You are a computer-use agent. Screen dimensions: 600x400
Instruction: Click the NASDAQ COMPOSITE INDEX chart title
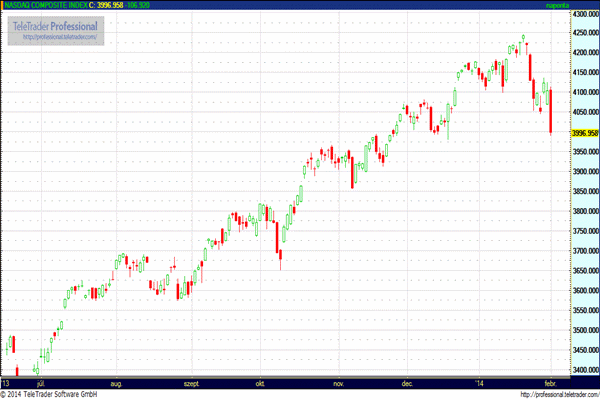coord(46,5)
